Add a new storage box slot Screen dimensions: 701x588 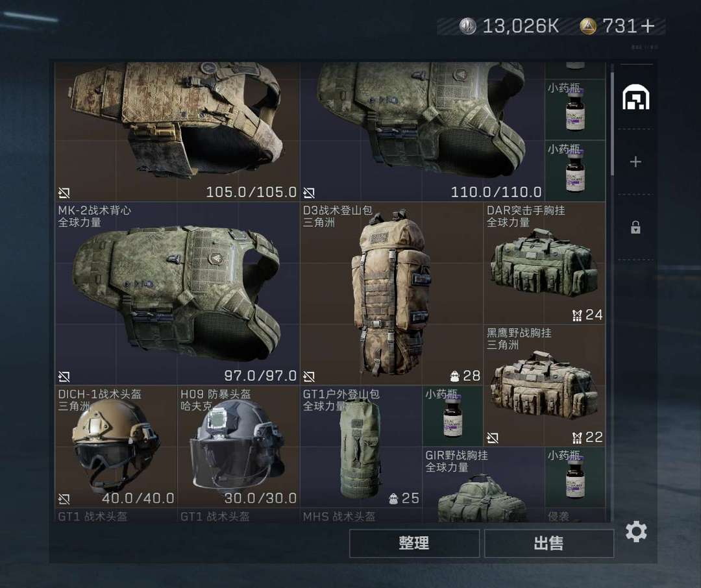pos(635,162)
